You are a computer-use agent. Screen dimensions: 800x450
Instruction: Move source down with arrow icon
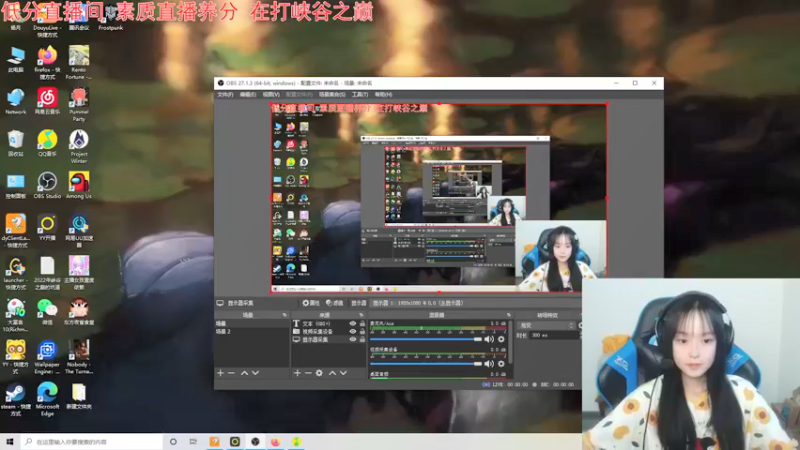coord(343,373)
